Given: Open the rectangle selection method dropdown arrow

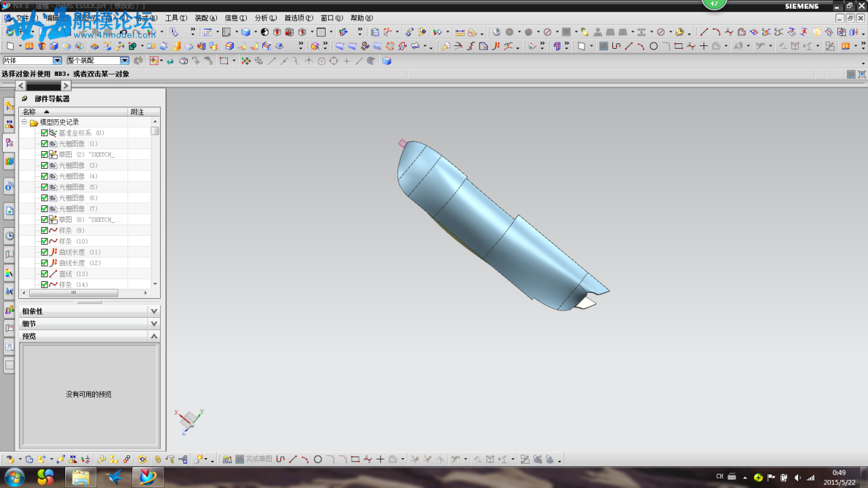Looking at the screenshot, I should (234, 62).
